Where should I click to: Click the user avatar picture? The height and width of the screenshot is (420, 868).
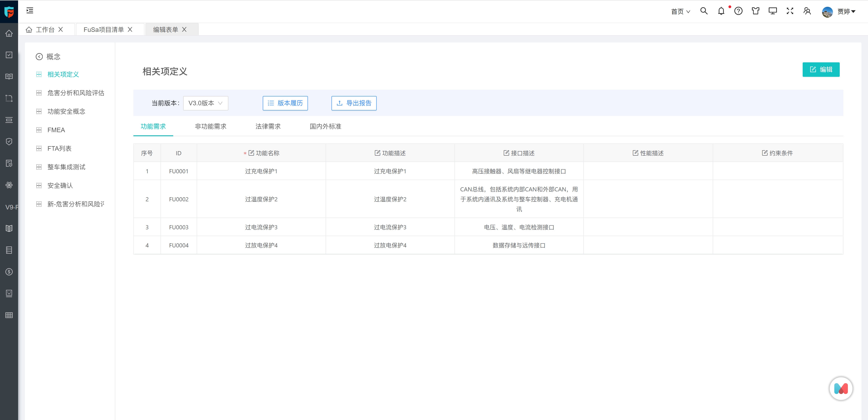(827, 12)
